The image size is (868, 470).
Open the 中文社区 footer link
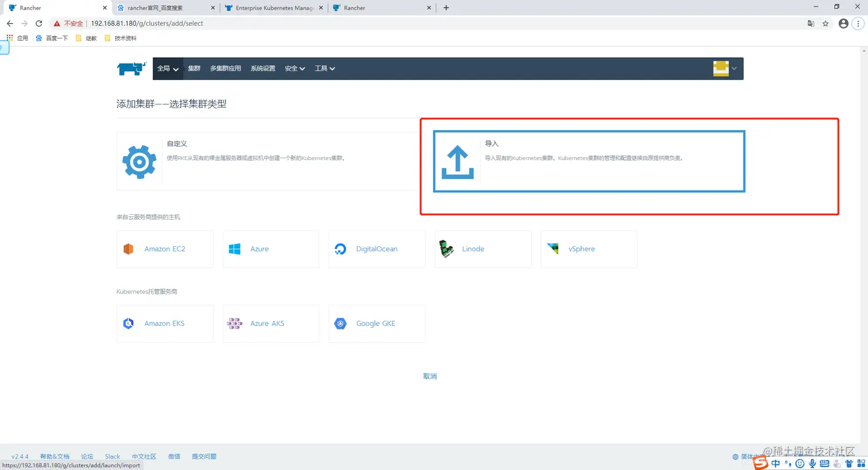pyautogui.click(x=144, y=457)
